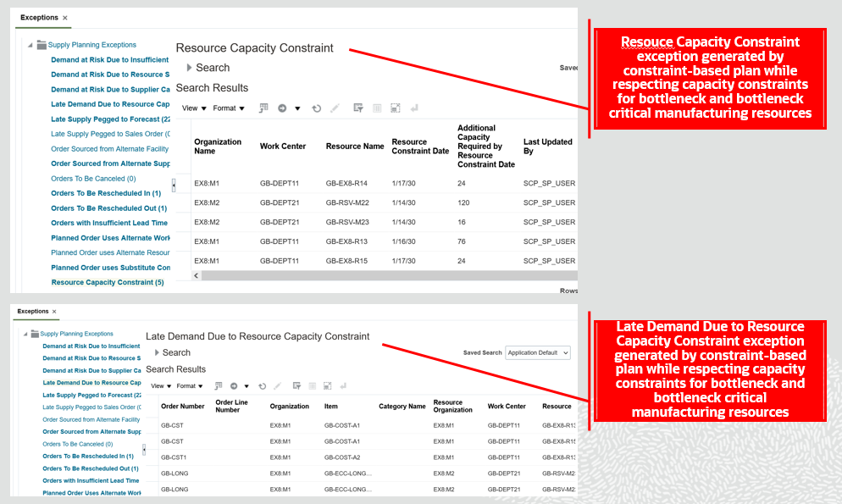Click the GB-COST-A2 item cell

pyautogui.click(x=342, y=457)
